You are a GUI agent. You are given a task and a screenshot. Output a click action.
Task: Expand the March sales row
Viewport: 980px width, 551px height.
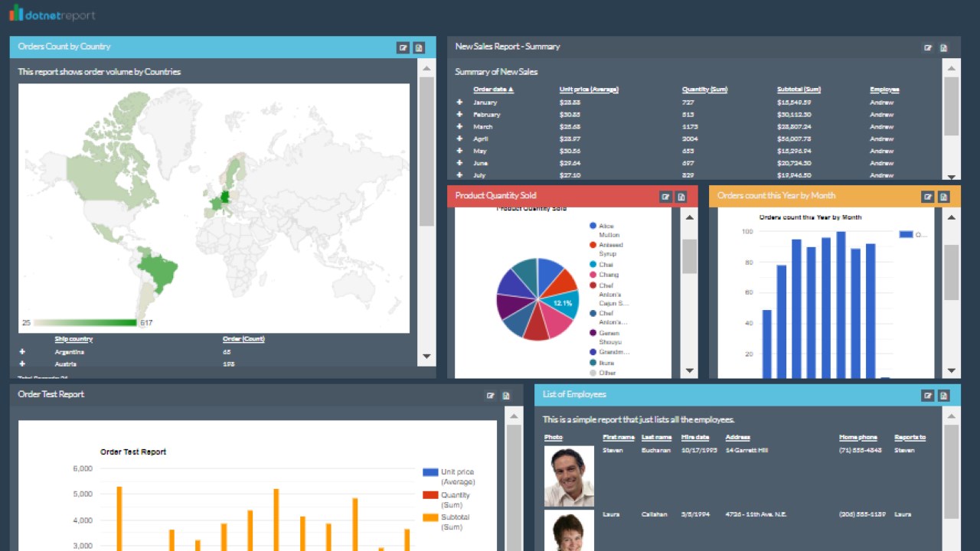[459, 126]
